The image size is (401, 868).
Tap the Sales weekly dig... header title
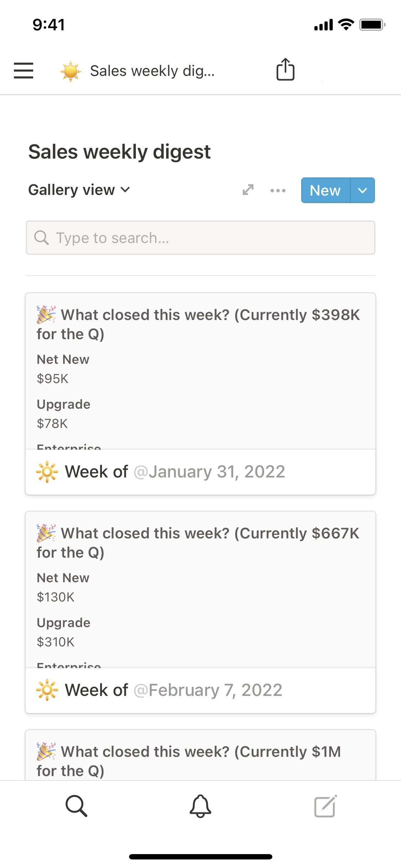(153, 71)
